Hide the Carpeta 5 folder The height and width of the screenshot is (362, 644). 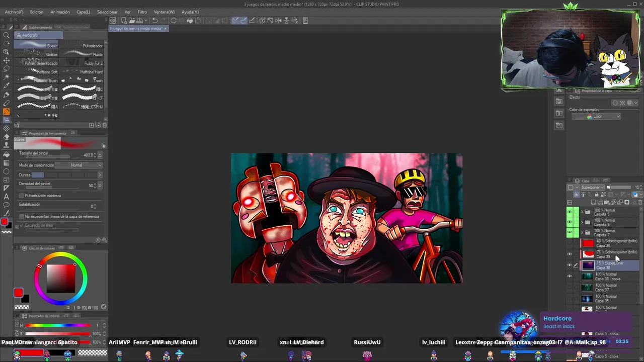tap(570, 212)
